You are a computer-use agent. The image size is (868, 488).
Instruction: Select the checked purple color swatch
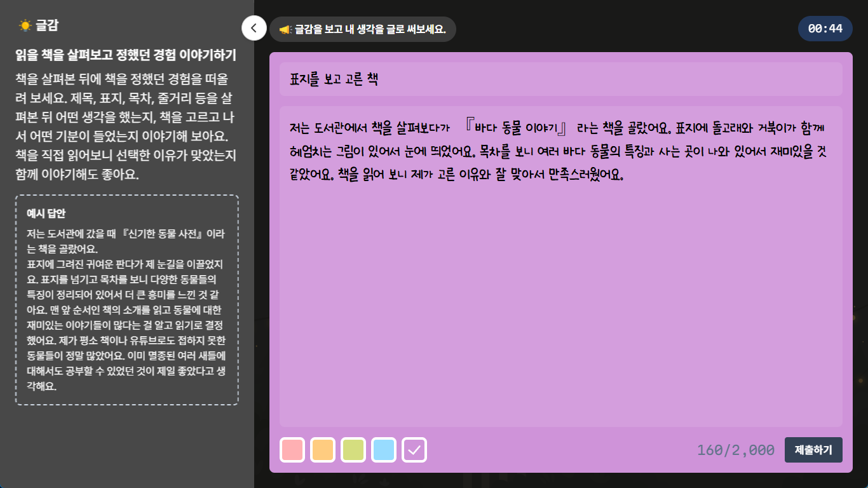pyautogui.click(x=414, y=450)
